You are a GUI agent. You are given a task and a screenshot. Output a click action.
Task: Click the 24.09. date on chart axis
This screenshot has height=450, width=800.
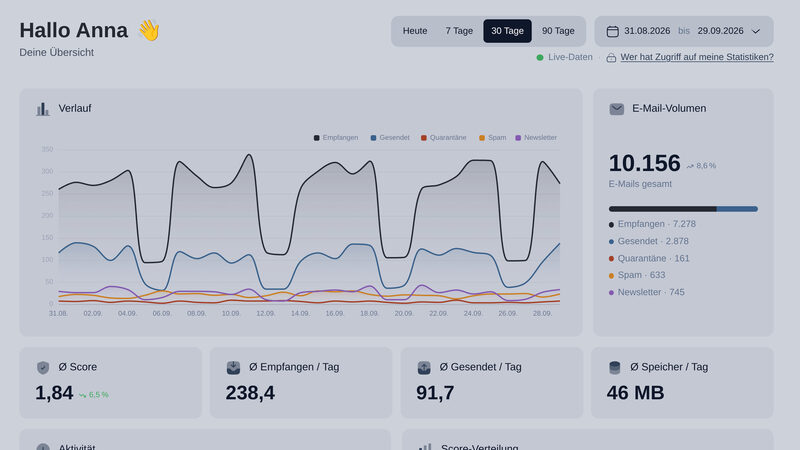(473, 313)
